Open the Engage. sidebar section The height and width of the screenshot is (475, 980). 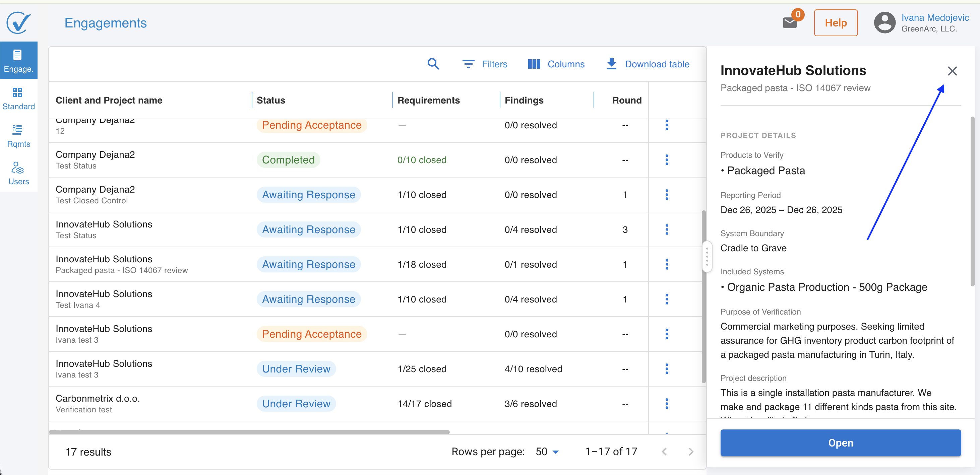[x=19, y=61]
